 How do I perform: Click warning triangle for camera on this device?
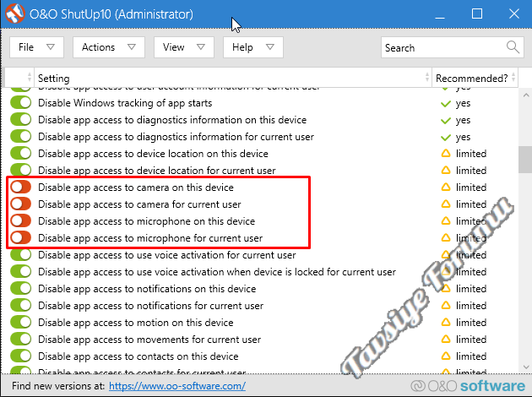[446, 187]
